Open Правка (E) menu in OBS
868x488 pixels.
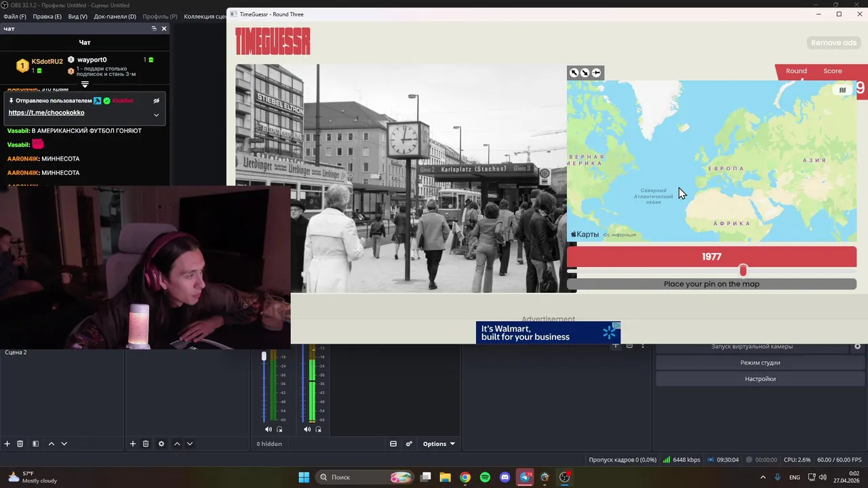click(x=47, y=16)
